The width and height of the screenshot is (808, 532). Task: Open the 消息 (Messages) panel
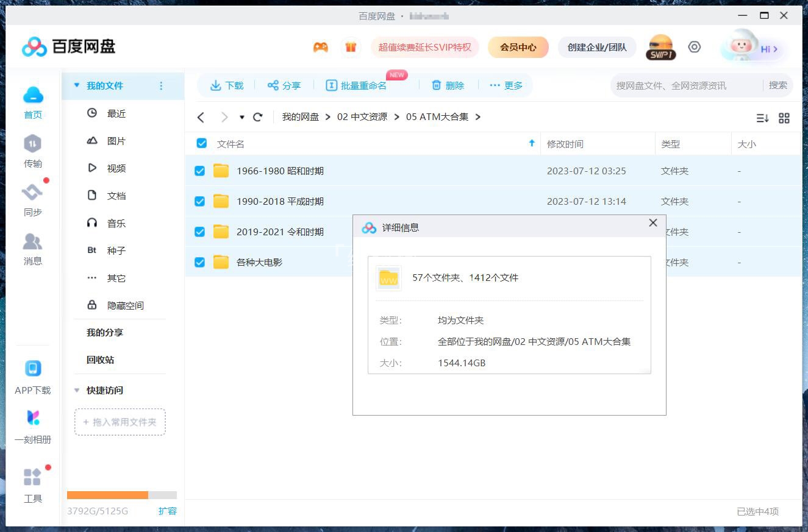coord(32,249)
